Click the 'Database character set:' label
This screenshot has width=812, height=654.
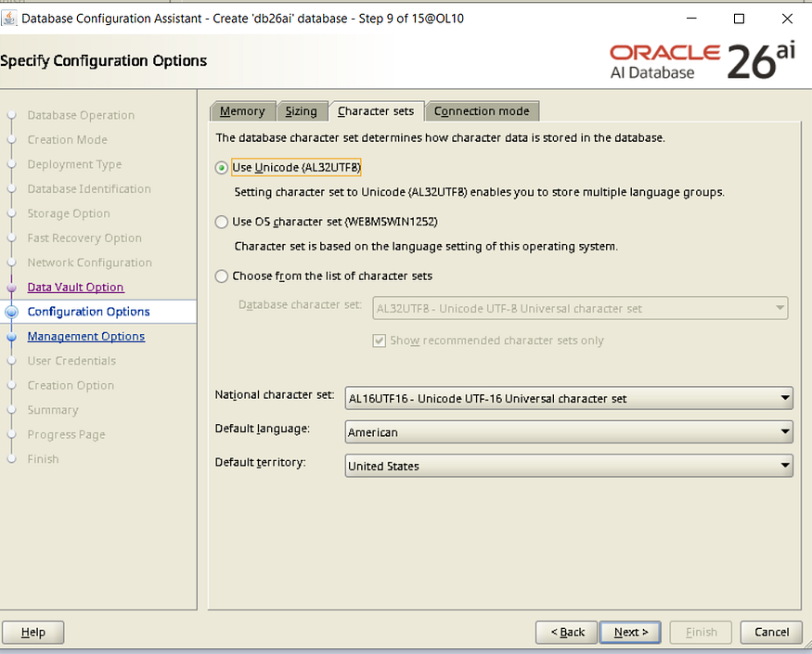300,305
